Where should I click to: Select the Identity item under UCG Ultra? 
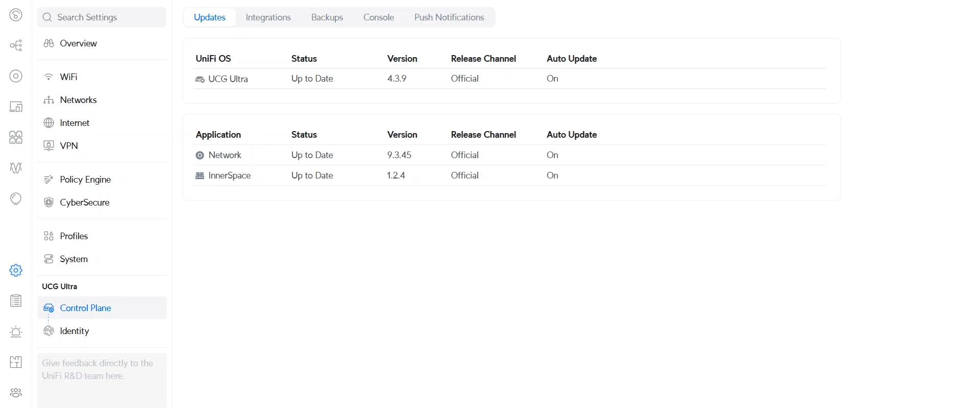point(75,331)
